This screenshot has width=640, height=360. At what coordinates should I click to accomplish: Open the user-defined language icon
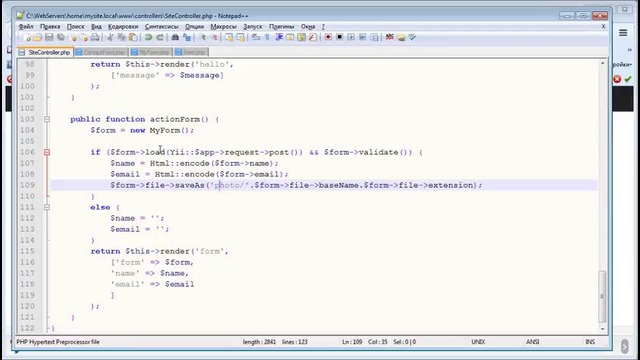[290, 38]
